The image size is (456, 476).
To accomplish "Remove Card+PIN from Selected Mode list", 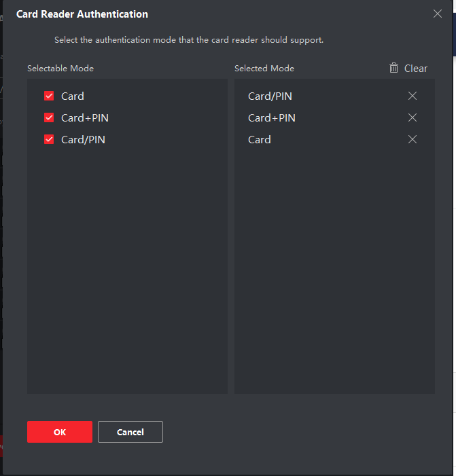I will [x=413, y=117].
